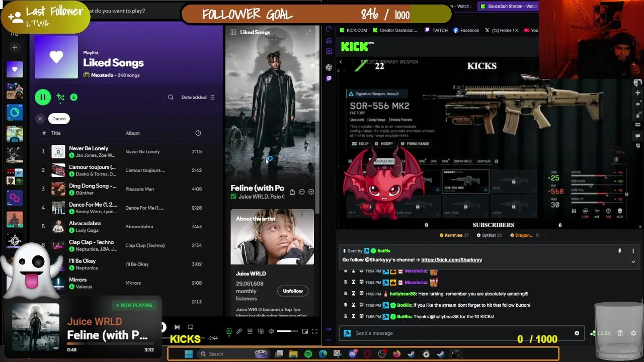Open the Creator Dashboard bookmark
This screenshot has width=644, height=362.
[x=395, y=30]
